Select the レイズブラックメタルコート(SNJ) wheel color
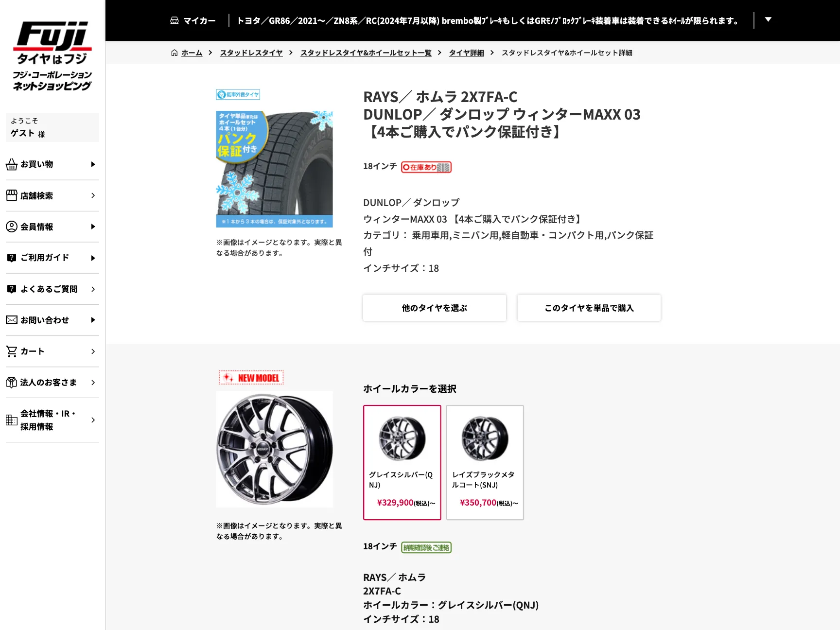840x630 pixels. click(485, 462)
